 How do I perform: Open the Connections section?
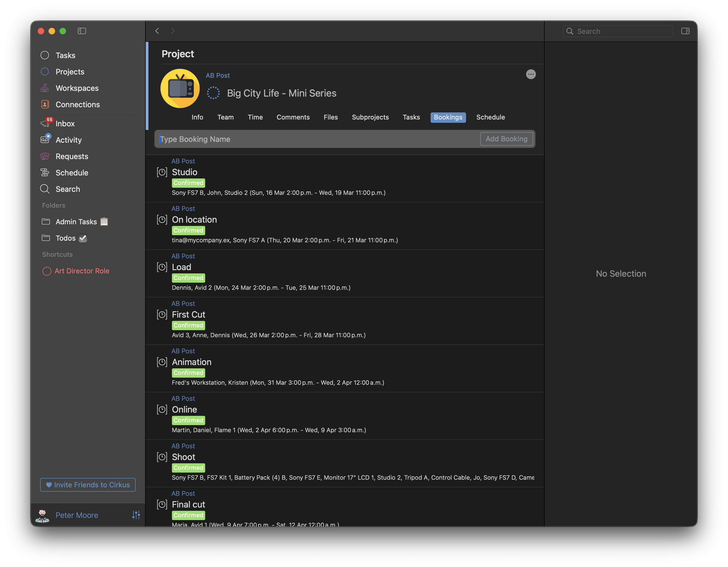pos(77,104)
